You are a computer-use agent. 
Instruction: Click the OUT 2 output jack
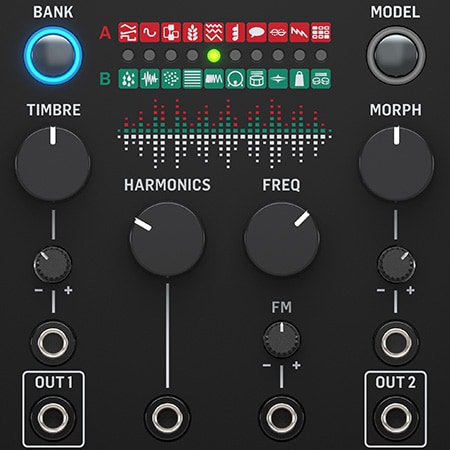[x=396, y=417]
